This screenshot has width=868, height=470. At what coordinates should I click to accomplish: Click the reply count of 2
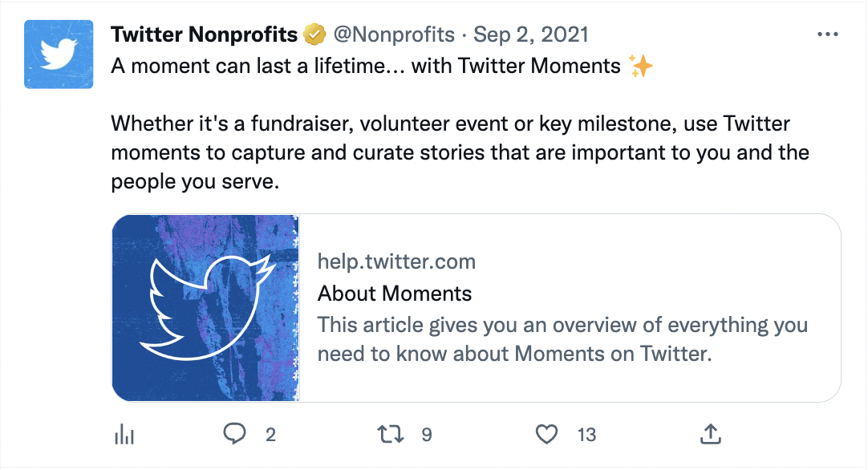point(270,435)
